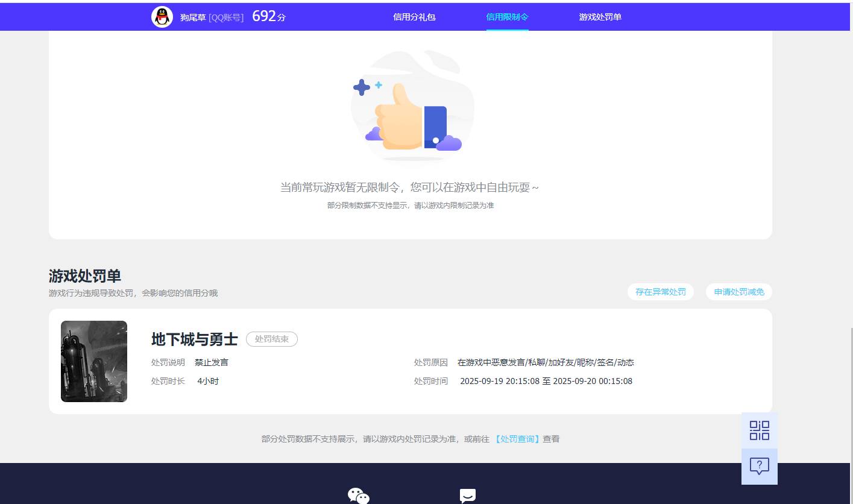Open help via the question-mark bubble icon
Image resolution: width=853 pixels, height=504 pixels.
(x=759, y=465)
